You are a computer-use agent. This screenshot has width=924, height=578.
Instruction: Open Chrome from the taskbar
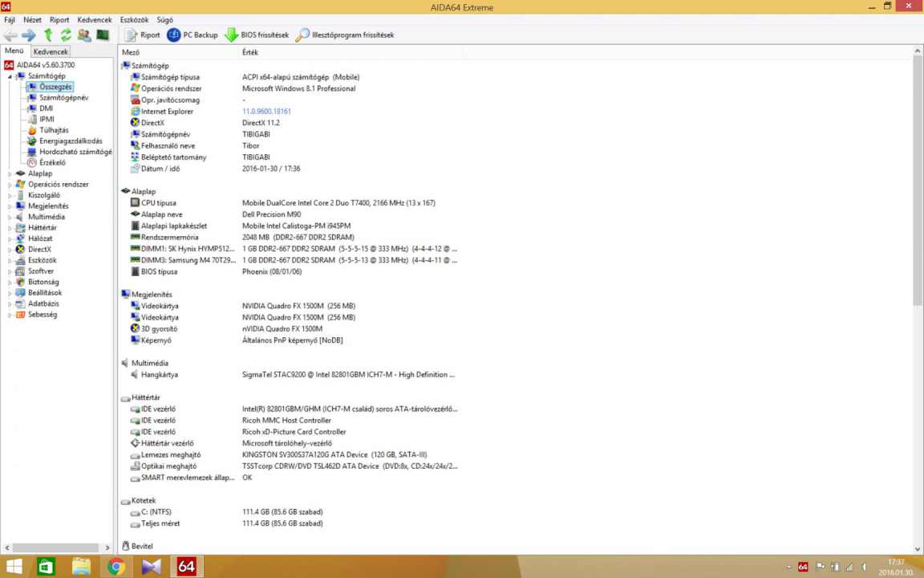click(116, 568)
